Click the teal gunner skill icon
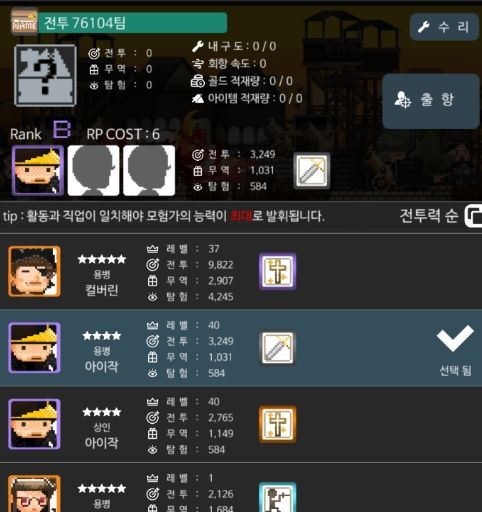Image resolution: width=482 pixels, height=512 pixels. tap(278, 497)
